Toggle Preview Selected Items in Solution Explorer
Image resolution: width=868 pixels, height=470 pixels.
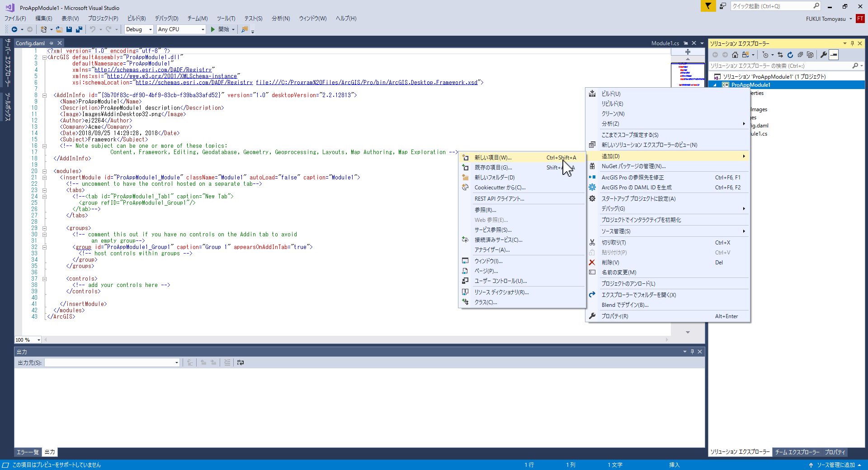pos(834,55)
